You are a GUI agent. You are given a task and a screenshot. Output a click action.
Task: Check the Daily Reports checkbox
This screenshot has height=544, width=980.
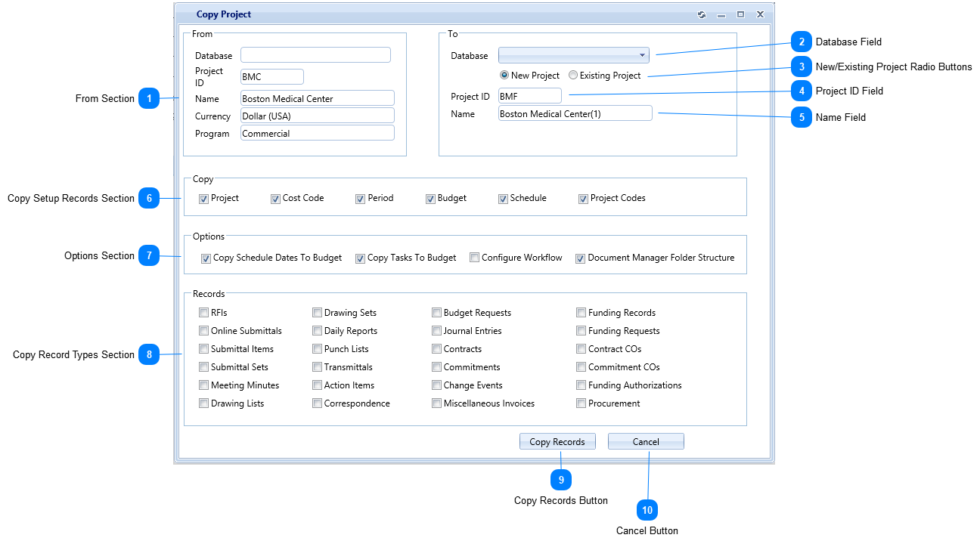click(318, 331)
